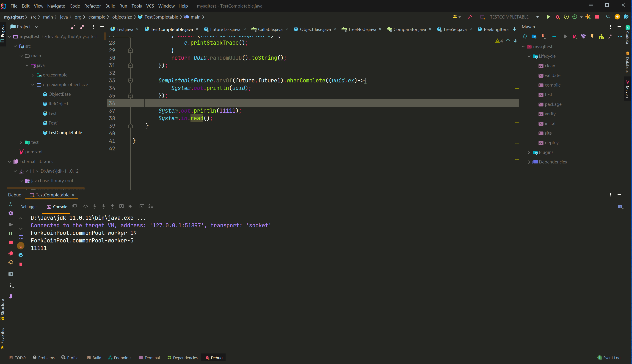Reload all Maven projects

pos(525,37)
